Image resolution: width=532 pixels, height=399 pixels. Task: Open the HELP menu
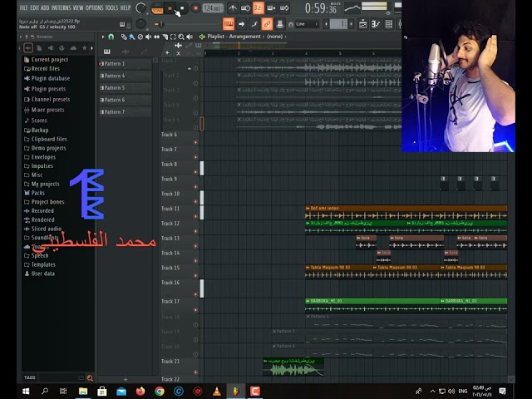tap(126, 7)
